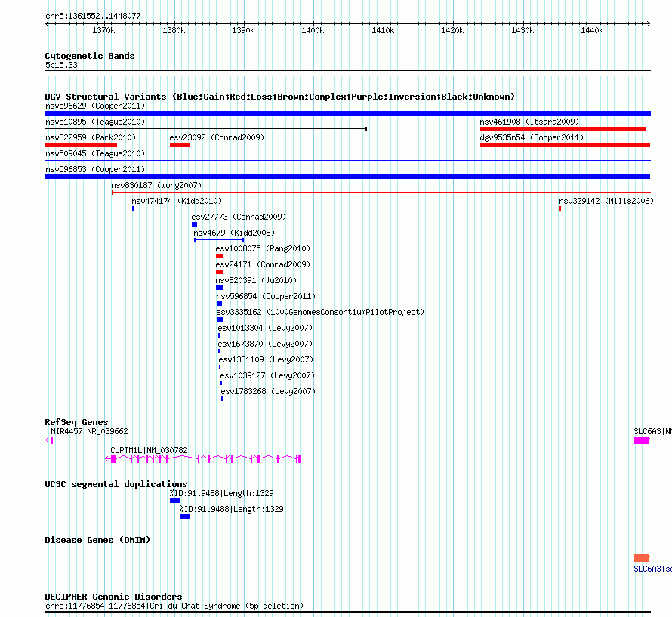
Task: Click the first blue segmental duplication block
Action: (175, 501)
